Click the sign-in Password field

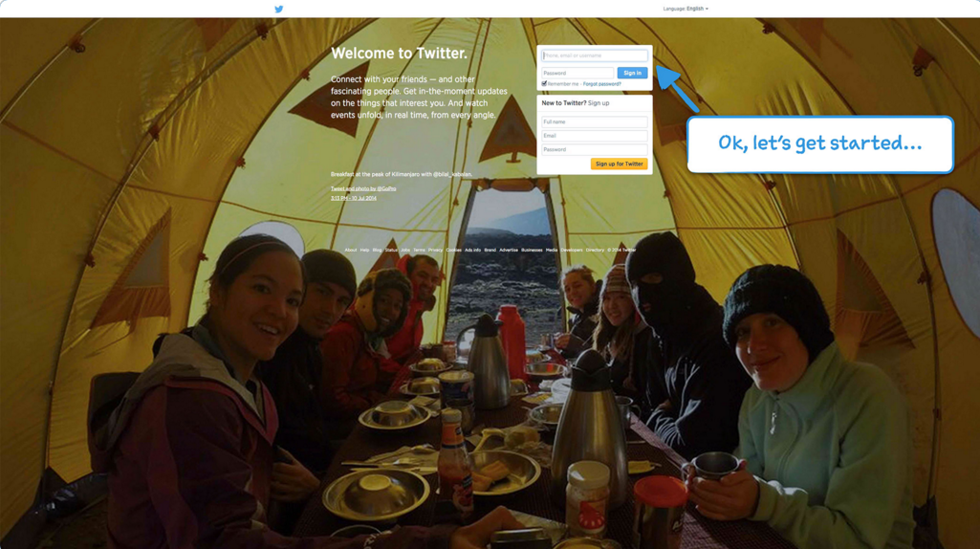click(577, 73)
